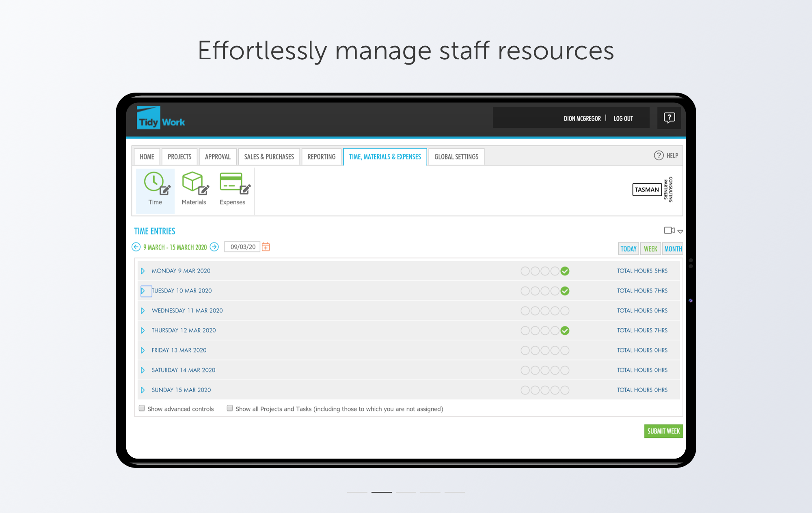Expand Monday 9 Mar time entry row
The image size is (812, 513).
click(x=143, y=271)
